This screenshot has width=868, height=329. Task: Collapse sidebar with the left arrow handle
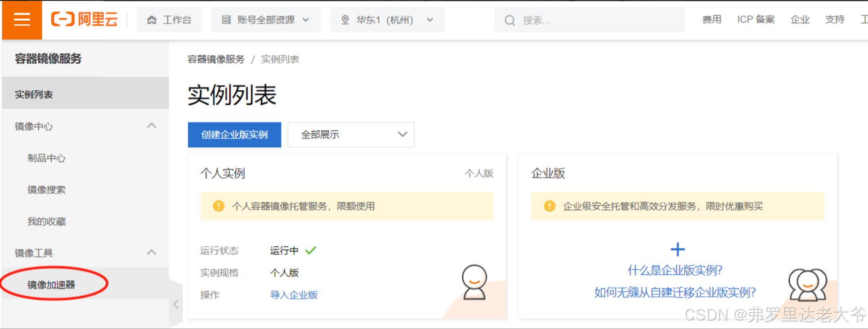point(176,304)
